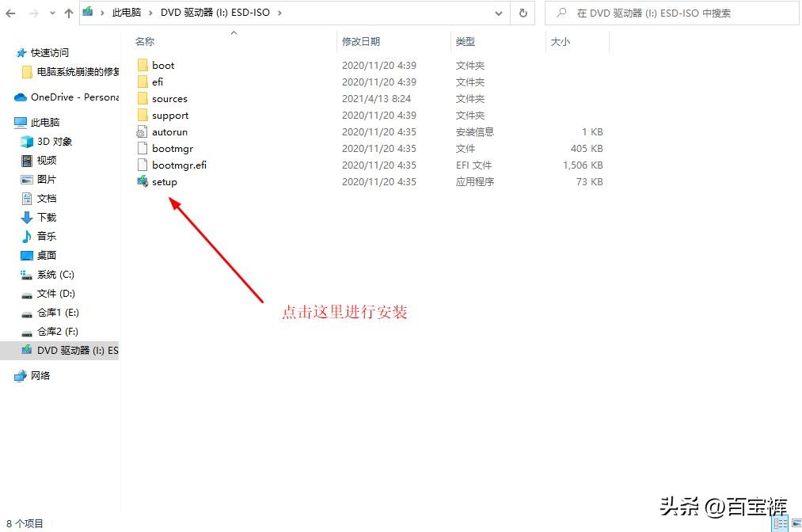802x532 pixels.
Task: Open the 下载 folder from the sidebar
Action: click(x=46, y=217)
